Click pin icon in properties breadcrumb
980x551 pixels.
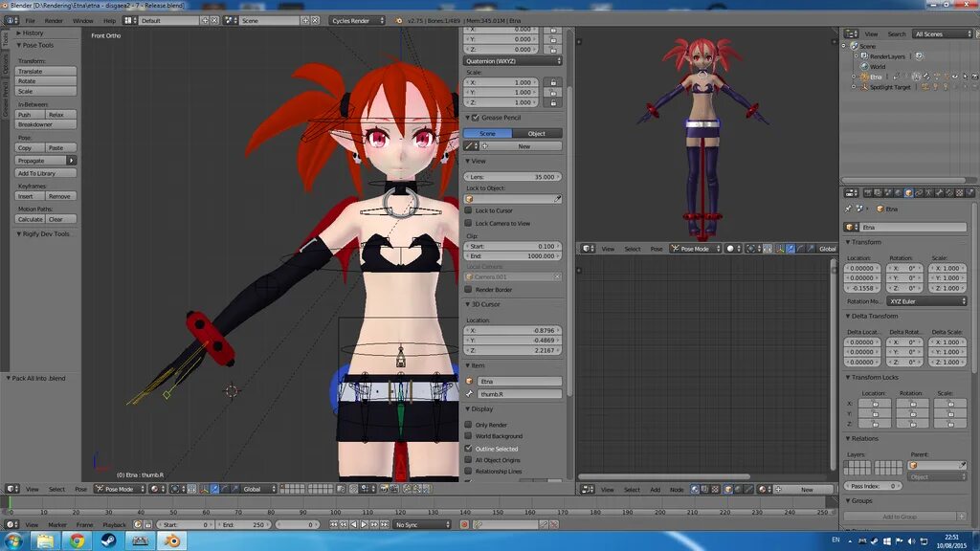(848, 209)
